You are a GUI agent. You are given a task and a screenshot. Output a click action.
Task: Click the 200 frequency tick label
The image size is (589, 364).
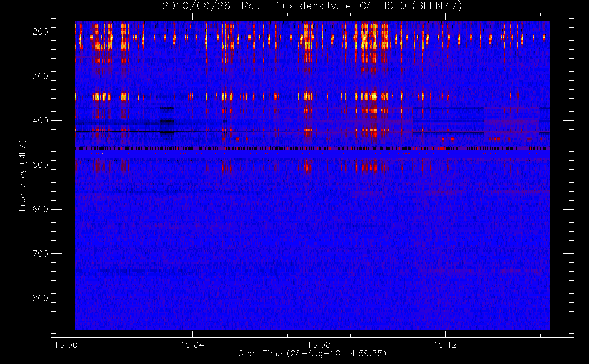(x=40, y=32)
